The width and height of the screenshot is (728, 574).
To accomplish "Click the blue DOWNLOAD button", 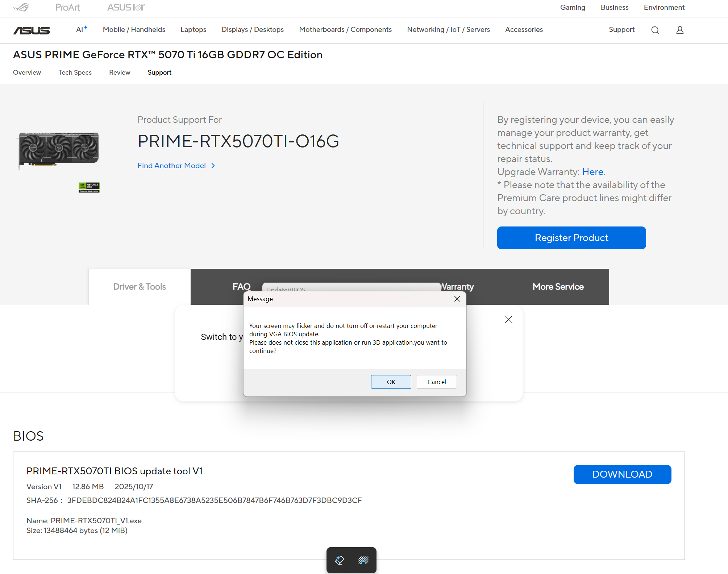I will point(622,474).
